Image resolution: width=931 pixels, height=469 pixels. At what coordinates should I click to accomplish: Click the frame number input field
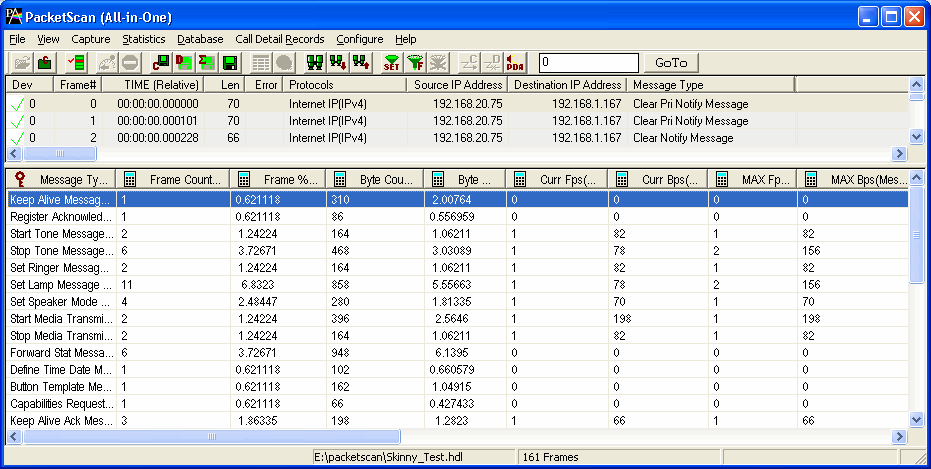click(588, 62)
